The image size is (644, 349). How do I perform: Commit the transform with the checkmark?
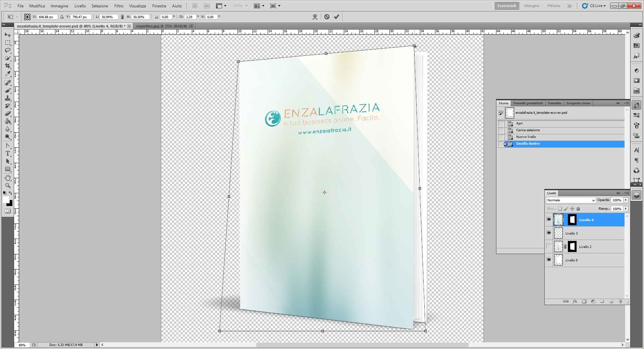point(336,17)
